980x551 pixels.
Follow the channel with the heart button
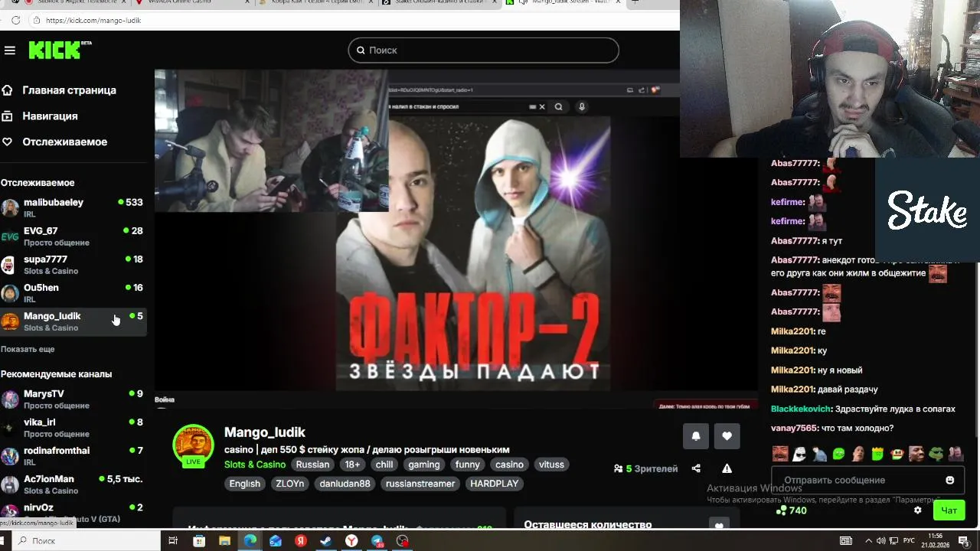click(727, 435)
